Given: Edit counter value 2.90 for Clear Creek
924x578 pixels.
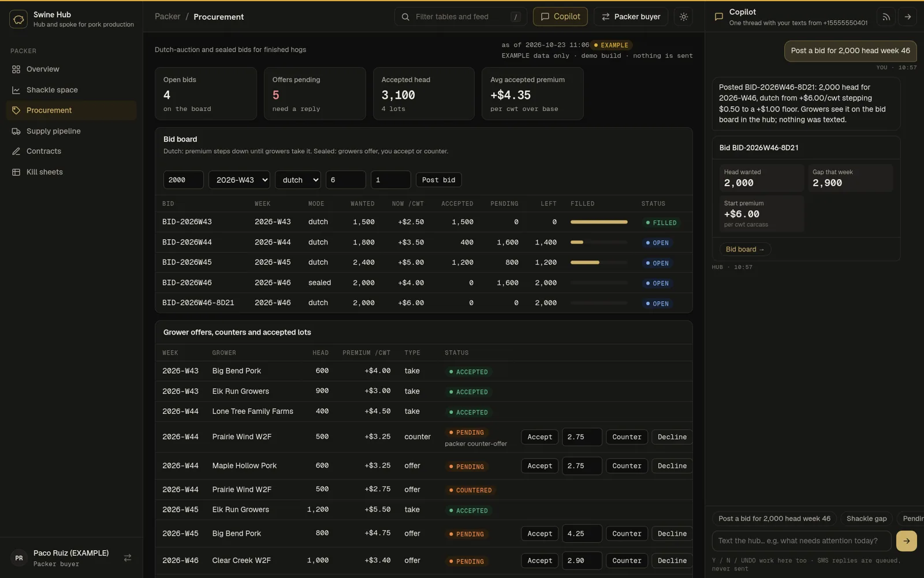Looking at the screenshot, I should tap(582, 561).
